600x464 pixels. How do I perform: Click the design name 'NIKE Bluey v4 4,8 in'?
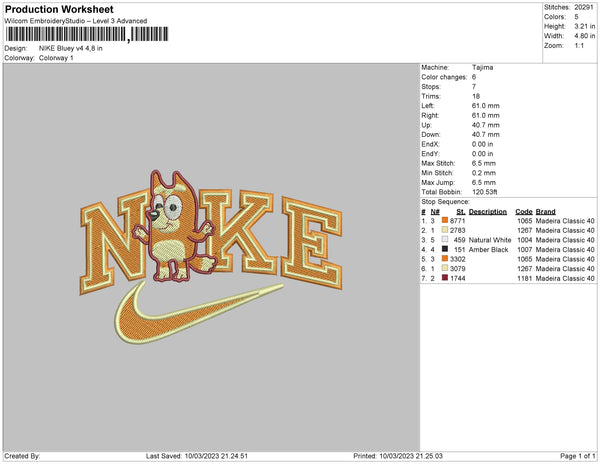[x=71, y=48]
